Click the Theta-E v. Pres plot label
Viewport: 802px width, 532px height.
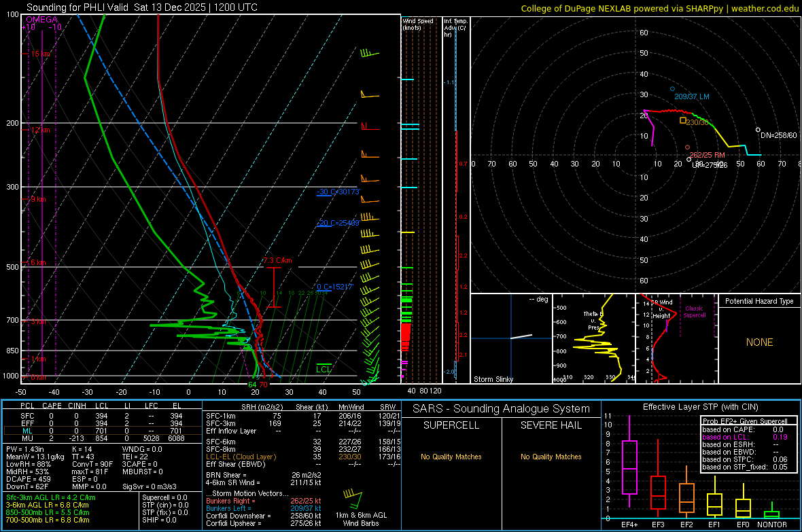pyautogui.click(x=593, y=320)
